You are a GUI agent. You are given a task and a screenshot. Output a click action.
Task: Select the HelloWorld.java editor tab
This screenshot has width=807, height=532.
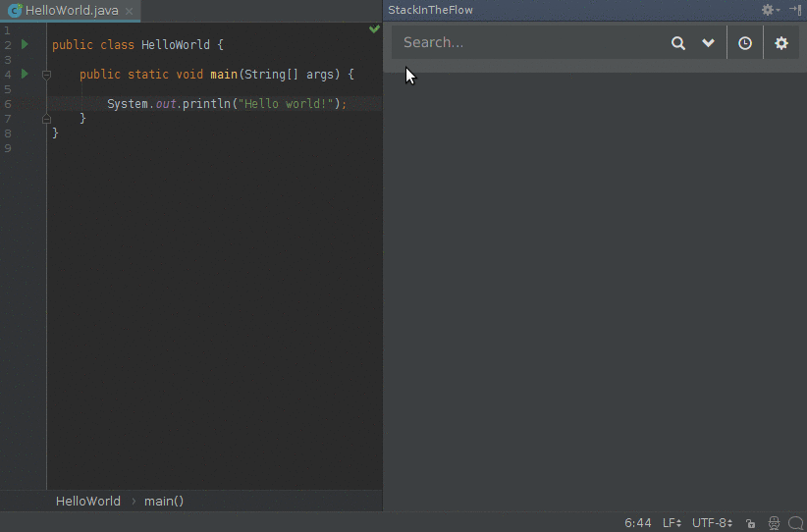pos(71,10)
